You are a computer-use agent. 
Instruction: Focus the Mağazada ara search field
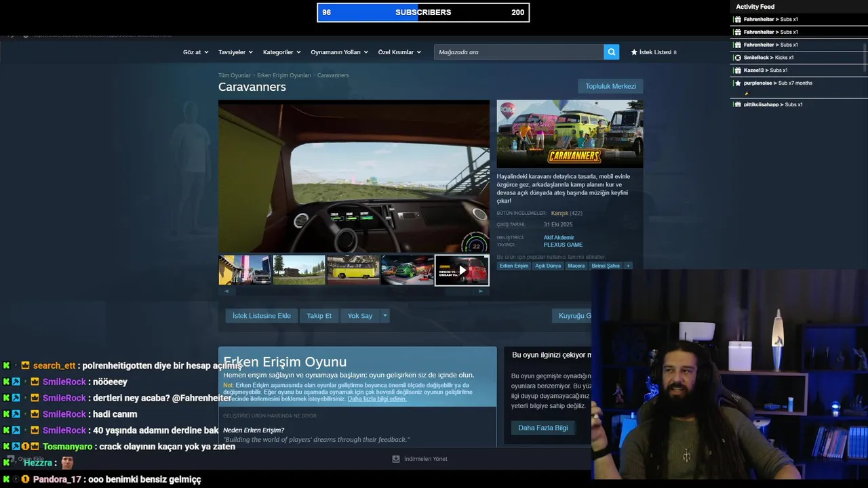(x=519, y=52)
